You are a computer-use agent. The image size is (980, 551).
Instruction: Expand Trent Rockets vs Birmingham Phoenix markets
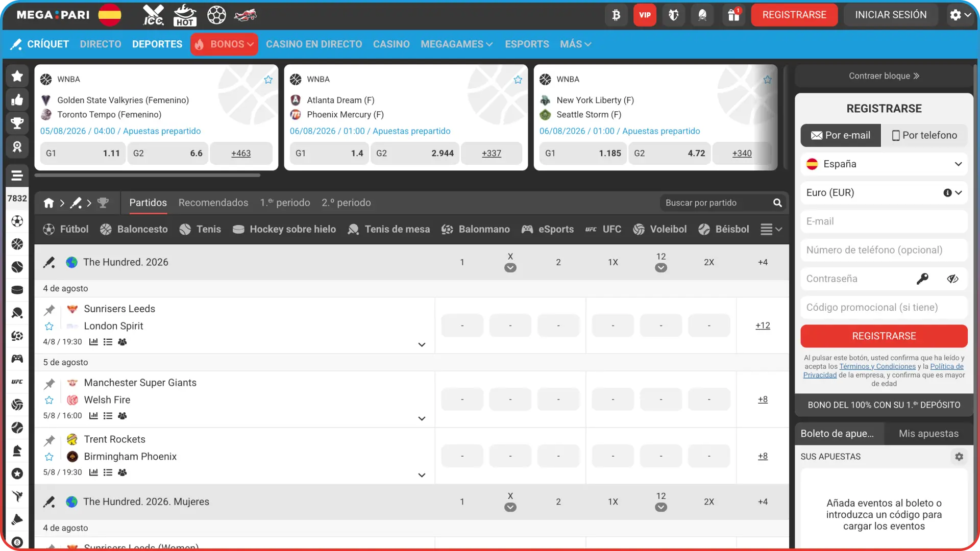pos(422,475)
